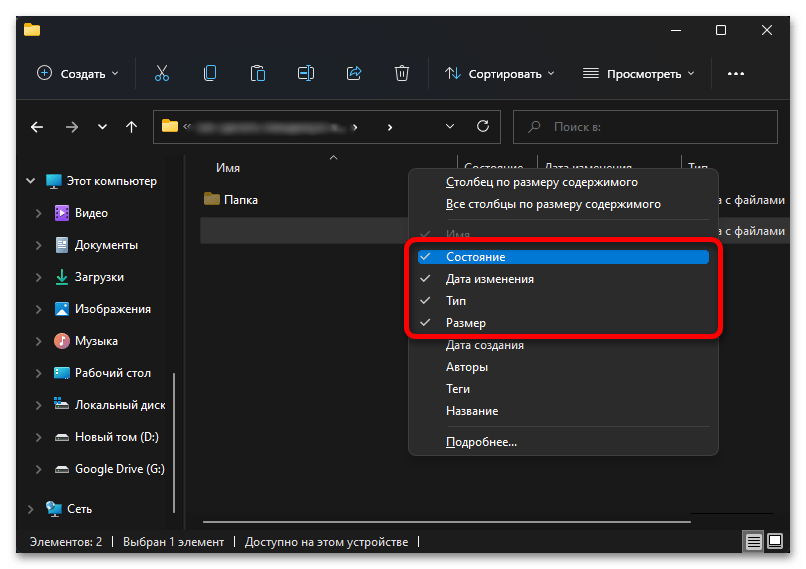The height and width of the screenshot is (569, 806).
Task: Toggle the Дата изменения column off
Action: (489, 279)
